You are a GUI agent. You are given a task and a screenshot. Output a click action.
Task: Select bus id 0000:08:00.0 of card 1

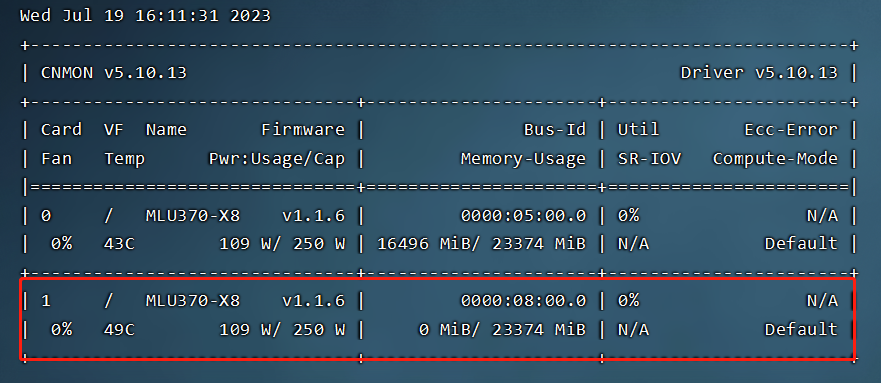524,301
